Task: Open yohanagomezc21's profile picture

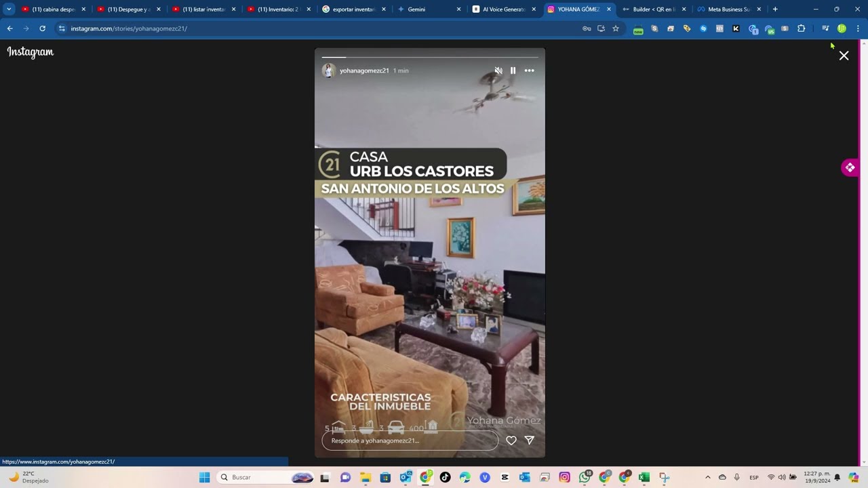Action: (x=329, y=70)
